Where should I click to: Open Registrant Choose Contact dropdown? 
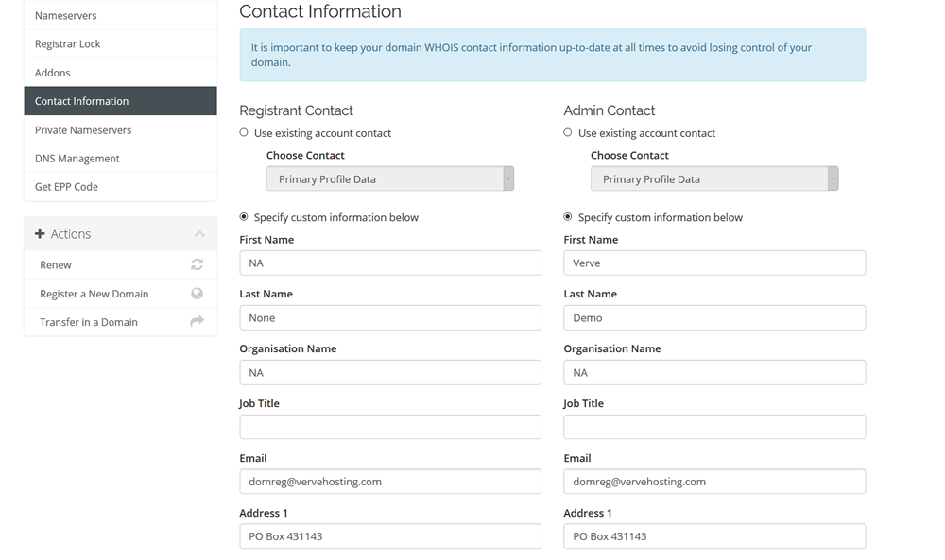click(x=390, y=178)
